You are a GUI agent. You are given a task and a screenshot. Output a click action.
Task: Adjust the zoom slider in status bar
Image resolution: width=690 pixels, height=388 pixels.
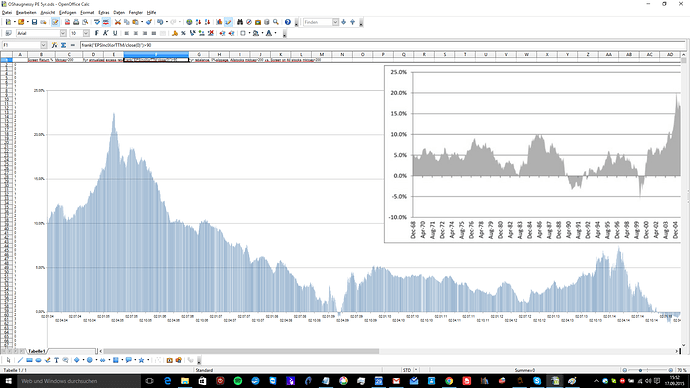pos(647,370)
